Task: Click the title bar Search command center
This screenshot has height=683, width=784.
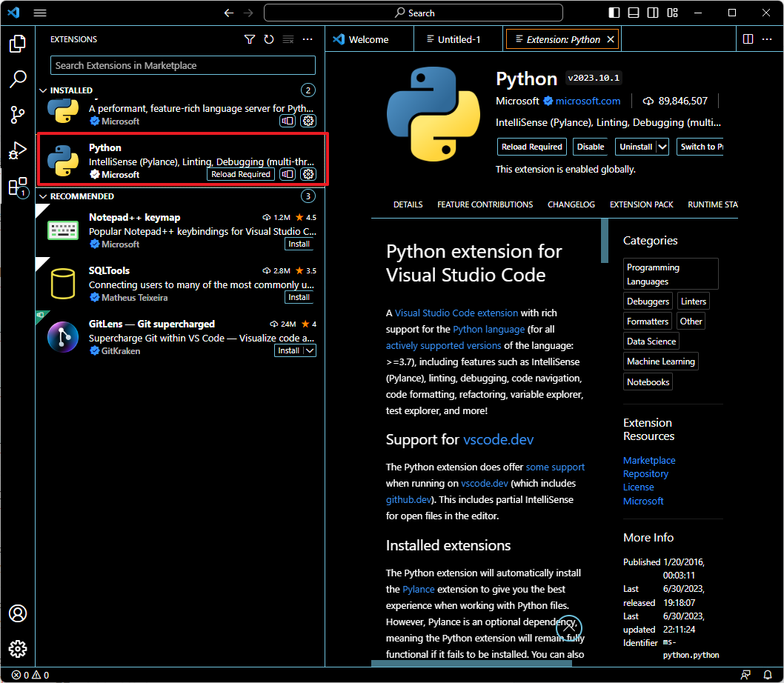Action: 413,13
